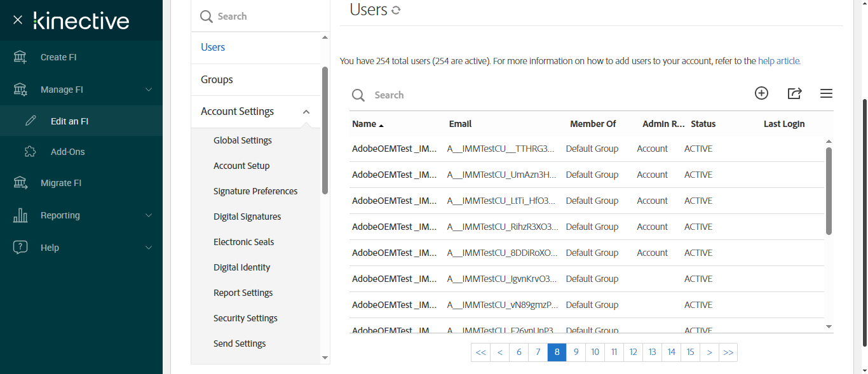Image resolution: width=868 pixels, height=374 pixels.
Task: Click the add user plus icon
Action: [x=761, y=93]
